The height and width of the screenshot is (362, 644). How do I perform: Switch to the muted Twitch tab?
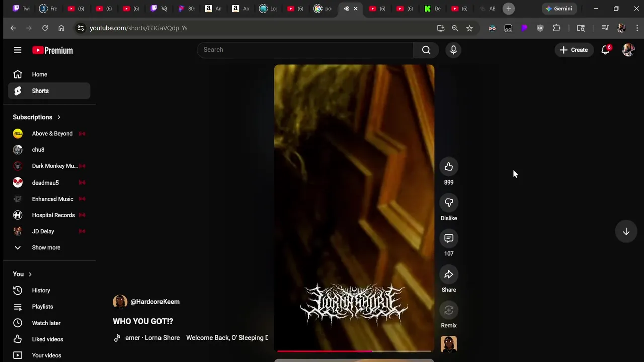click(158, 9)
